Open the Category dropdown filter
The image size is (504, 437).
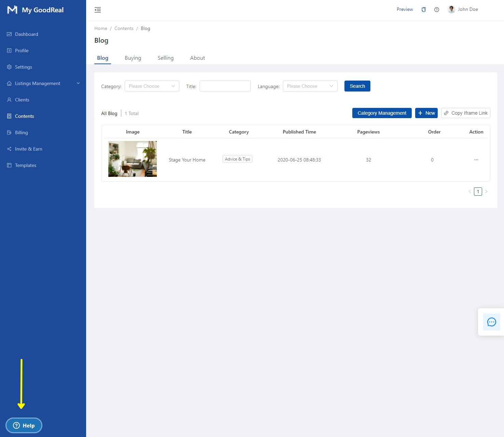(152, 86)
